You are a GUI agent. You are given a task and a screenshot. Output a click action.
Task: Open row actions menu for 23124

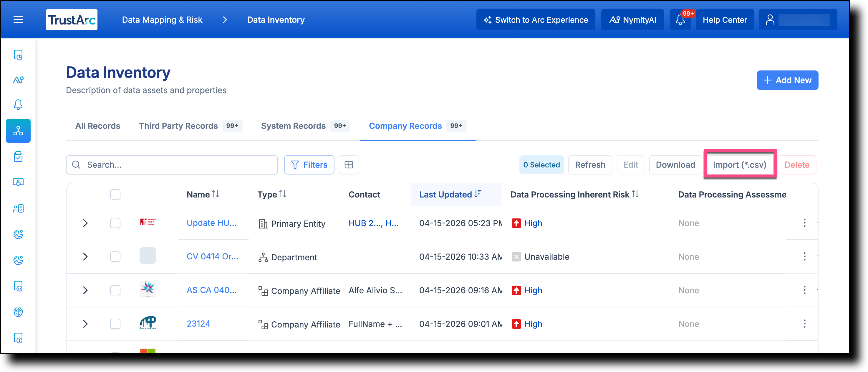pyautogui.click(x=804, y=324)
